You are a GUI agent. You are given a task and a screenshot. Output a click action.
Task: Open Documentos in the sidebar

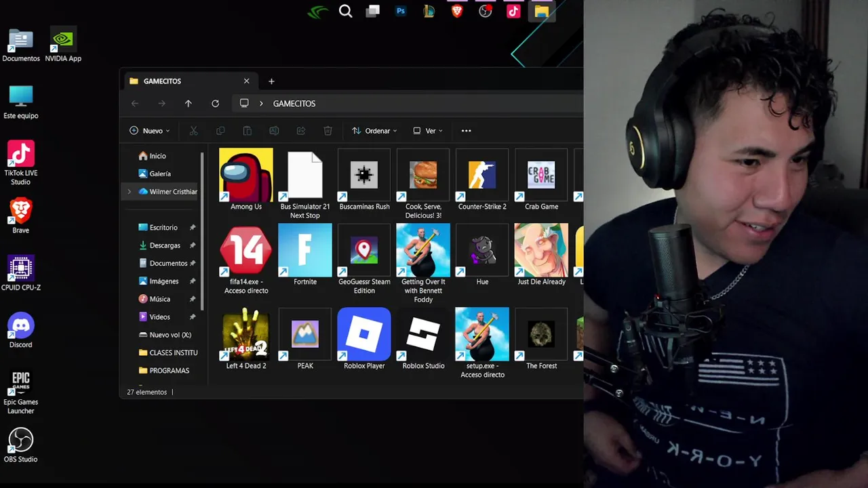coord(161,263)
